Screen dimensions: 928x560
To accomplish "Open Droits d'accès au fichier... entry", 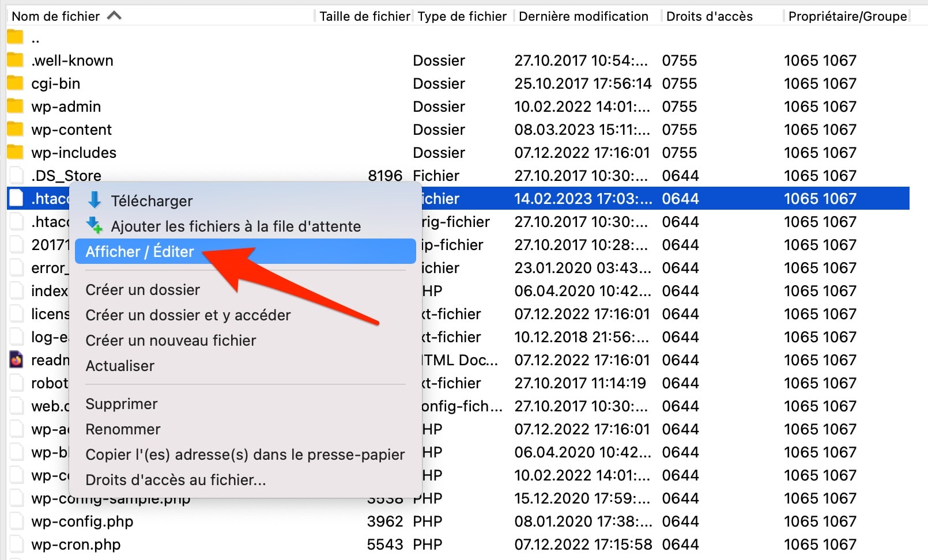I will 246,479.
